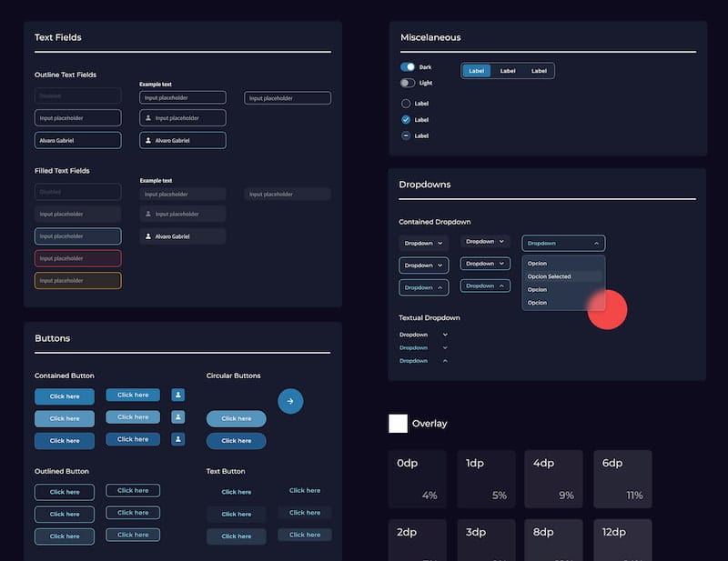Image resolution: width=728 pixels, height=561 pixels.
Task: Select the 8dp overlay card
Action: 553,540
